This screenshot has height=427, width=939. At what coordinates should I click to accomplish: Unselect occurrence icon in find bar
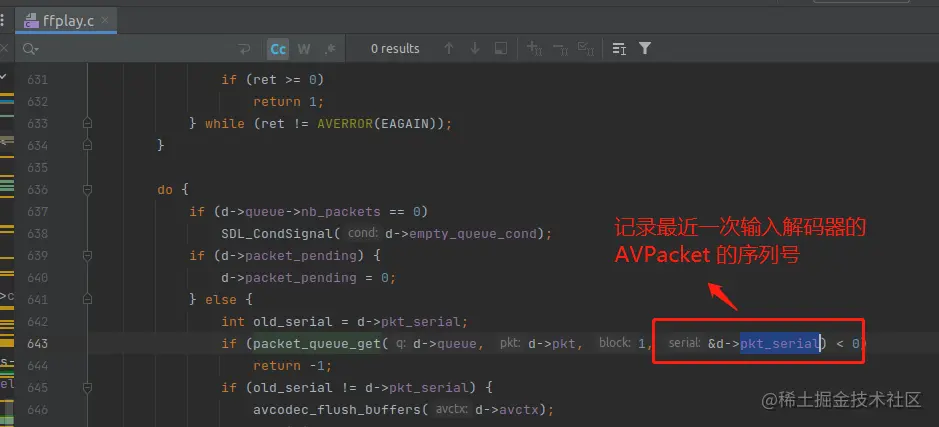pyautogui.click(x=560, y=49)
